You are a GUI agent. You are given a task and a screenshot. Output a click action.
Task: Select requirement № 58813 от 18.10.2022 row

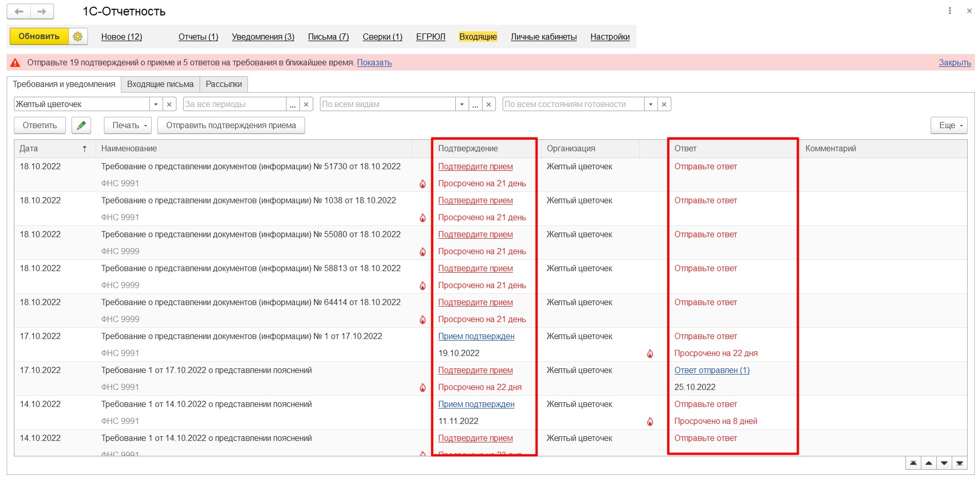pyautogui.click(x=490, y=277)
